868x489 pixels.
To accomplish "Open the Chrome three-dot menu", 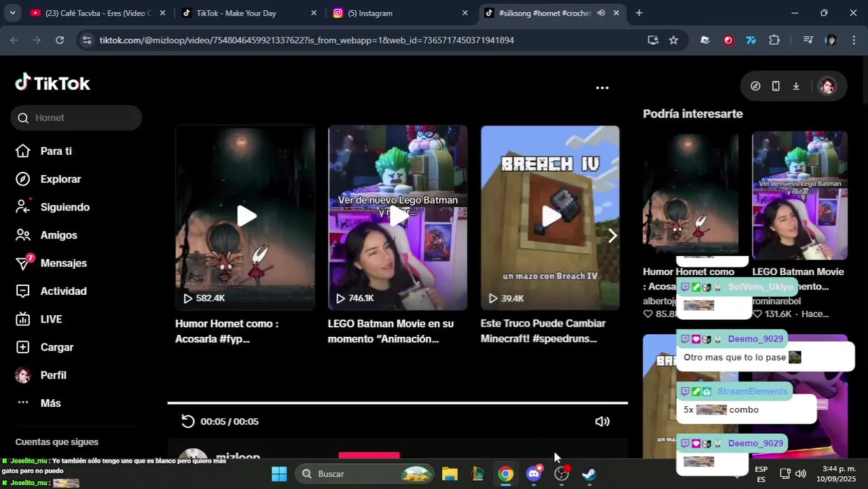I will tap(854, 40).
